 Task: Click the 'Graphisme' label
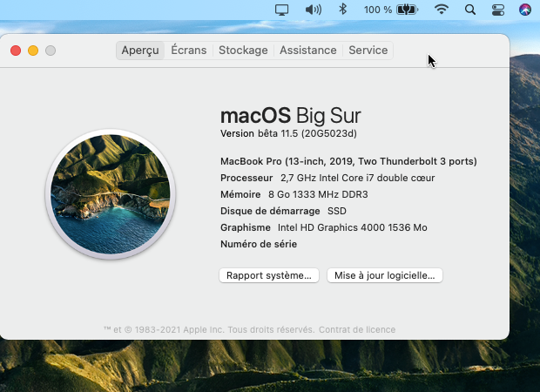[246, 227]
